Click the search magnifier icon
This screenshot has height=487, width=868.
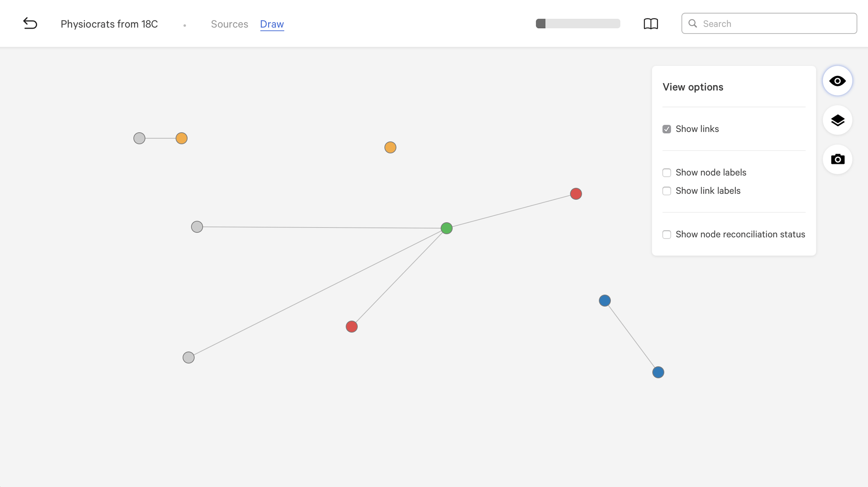[x=693, y=23]
